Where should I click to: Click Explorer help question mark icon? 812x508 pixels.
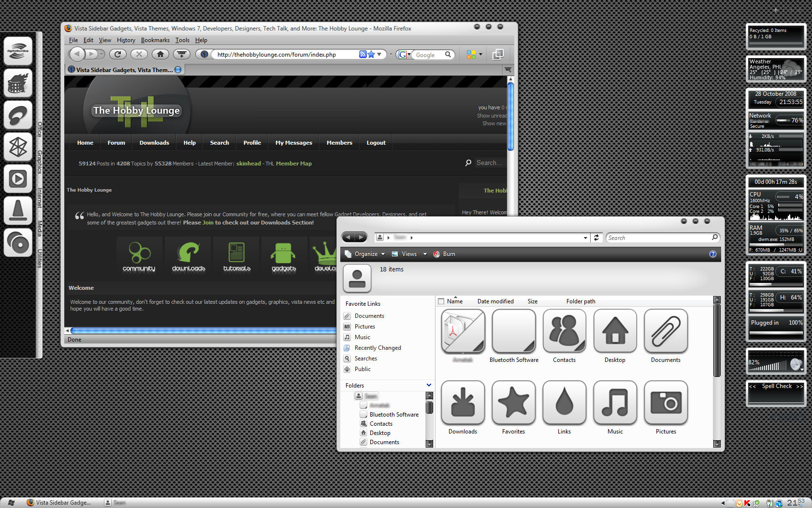point(712,254)
